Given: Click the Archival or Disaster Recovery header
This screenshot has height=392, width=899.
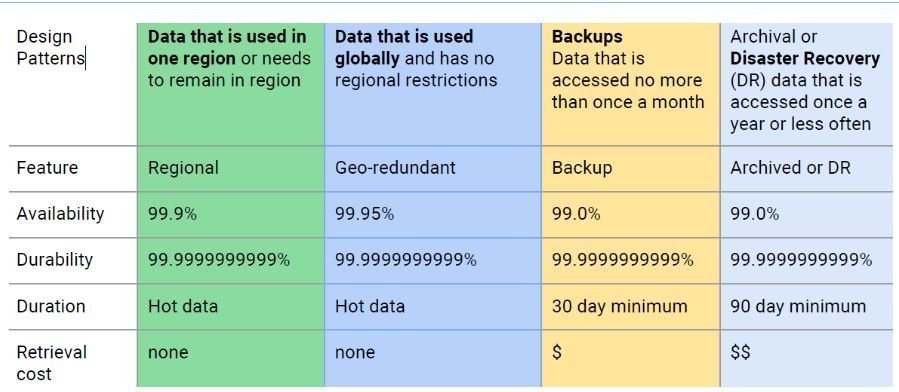Looking at the screenshot, I should [x=806, y=85].
